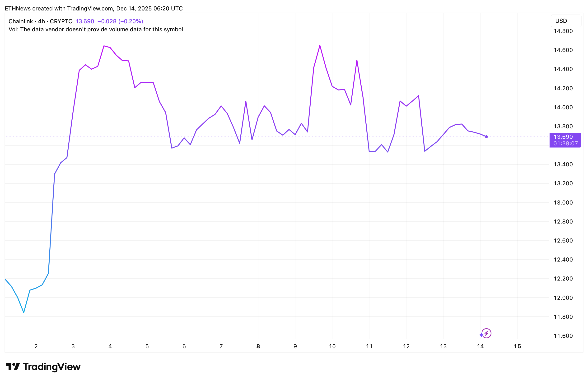Click the −0.028 (−0.20%) change value
Image resolution: width=588 pixels, height=381 pixels.
coord(120,21)
